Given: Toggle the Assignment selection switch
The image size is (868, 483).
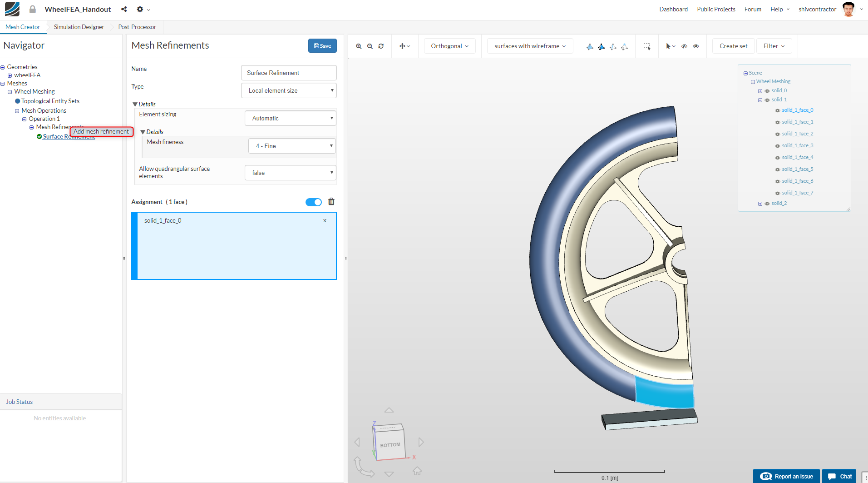Looking at the screenshot, I should 313,202.
